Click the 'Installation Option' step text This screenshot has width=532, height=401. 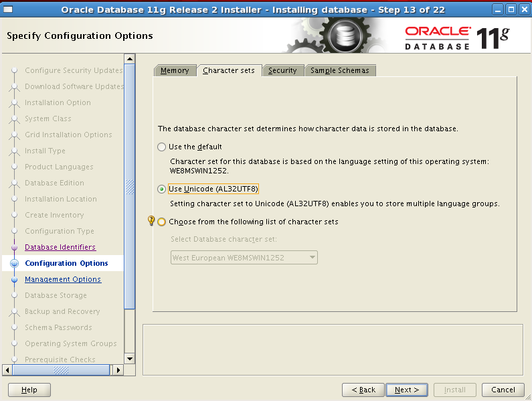point(58,102)
